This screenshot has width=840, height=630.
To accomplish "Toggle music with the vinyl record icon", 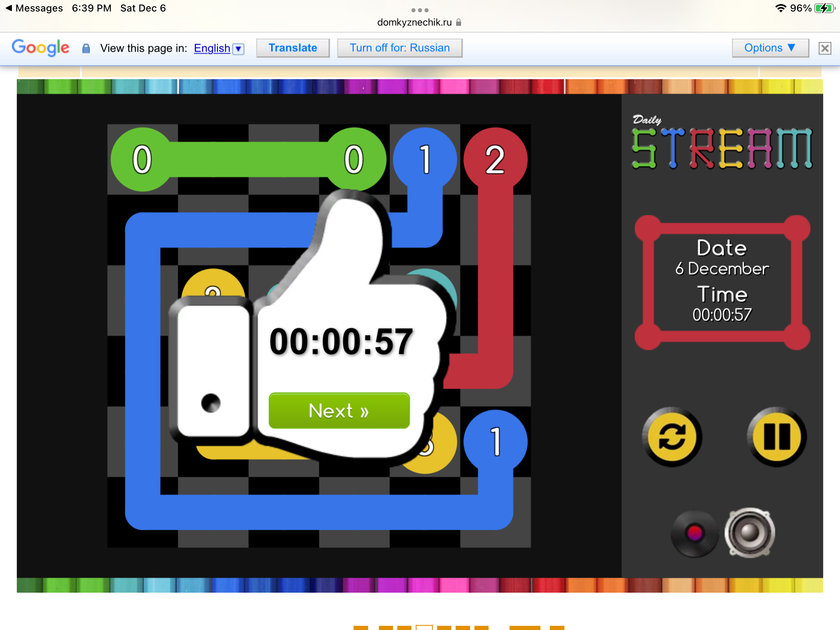I will (x=694, y=533).
